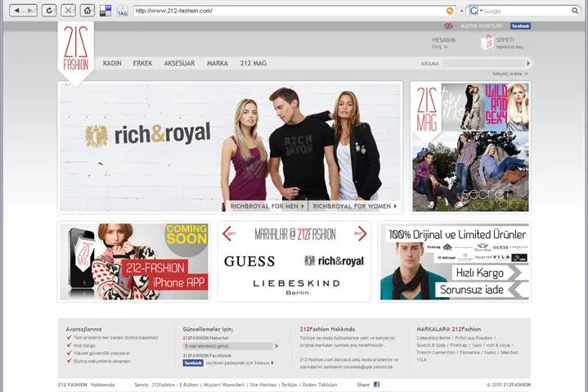
Task: Open the Site Haritası footer link
Action: click(263, 385)
